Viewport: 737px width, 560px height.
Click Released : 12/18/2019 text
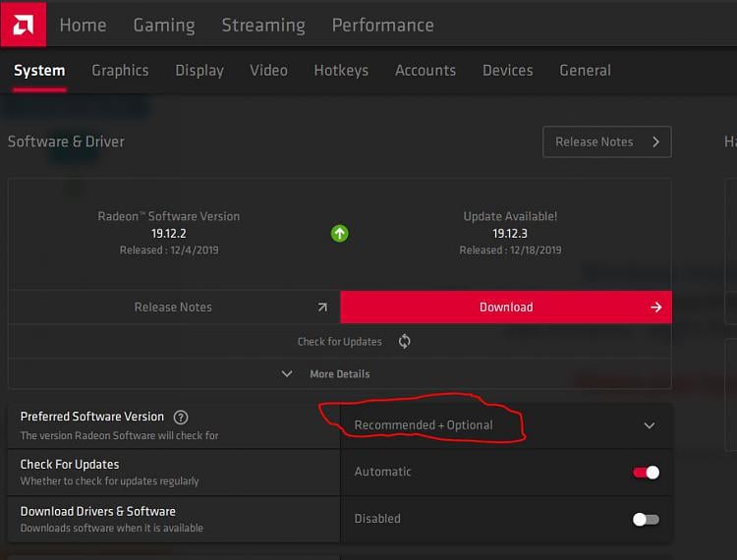tap(510, 250)
